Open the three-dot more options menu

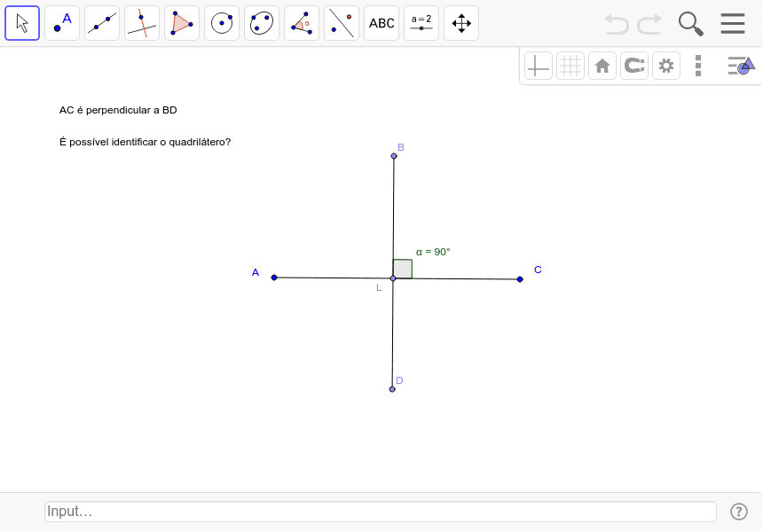tap(698, 66)
